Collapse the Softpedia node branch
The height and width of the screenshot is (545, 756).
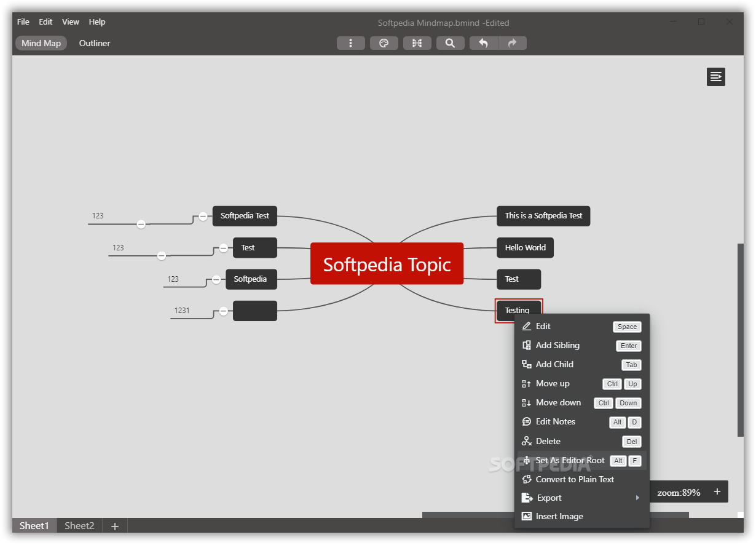(216, 279)
